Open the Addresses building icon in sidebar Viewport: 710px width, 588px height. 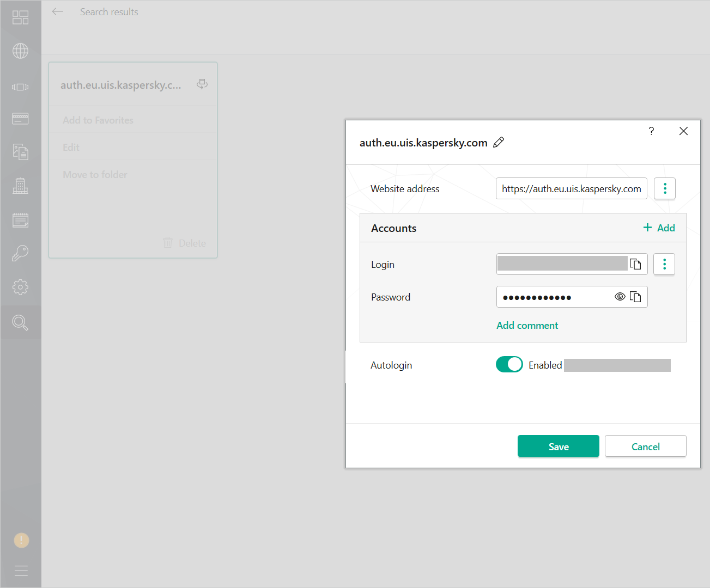[20, 186]
